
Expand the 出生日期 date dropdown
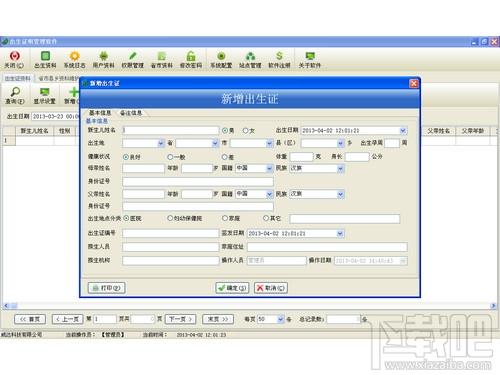tap(403, 130)
